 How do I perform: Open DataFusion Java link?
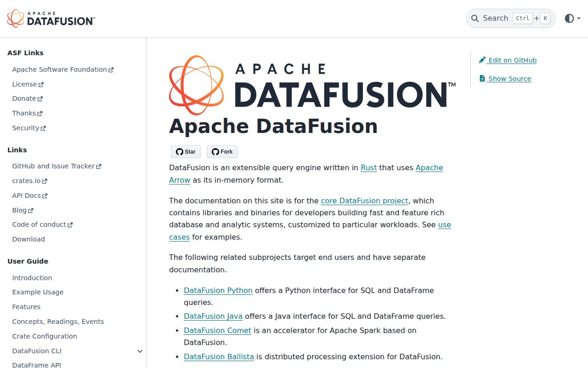pyautogui.click(x=213, y=316)
